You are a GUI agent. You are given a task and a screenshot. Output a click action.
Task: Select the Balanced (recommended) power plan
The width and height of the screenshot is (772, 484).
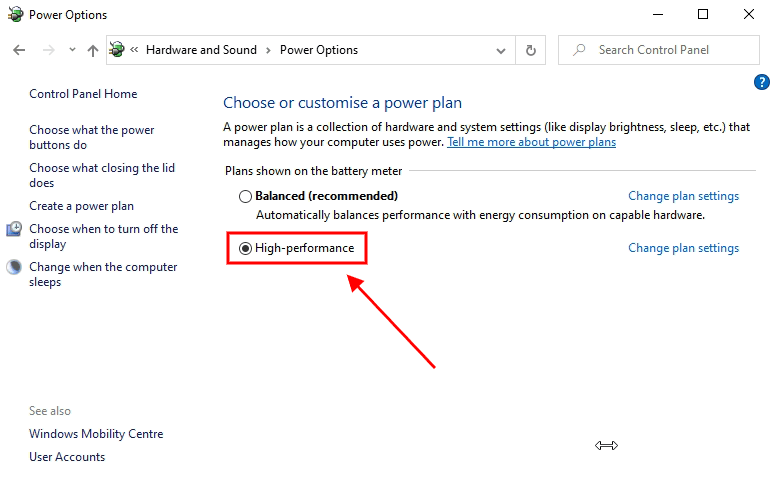click(246, 197)
